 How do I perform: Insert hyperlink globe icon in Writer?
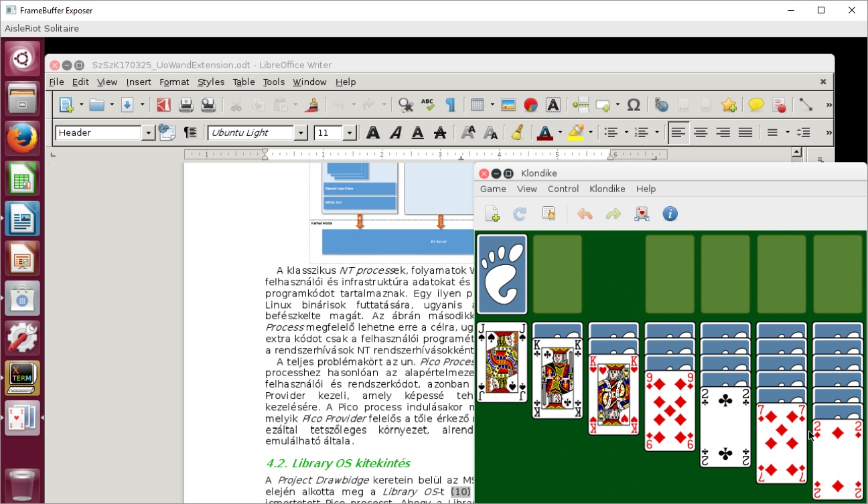662,105
